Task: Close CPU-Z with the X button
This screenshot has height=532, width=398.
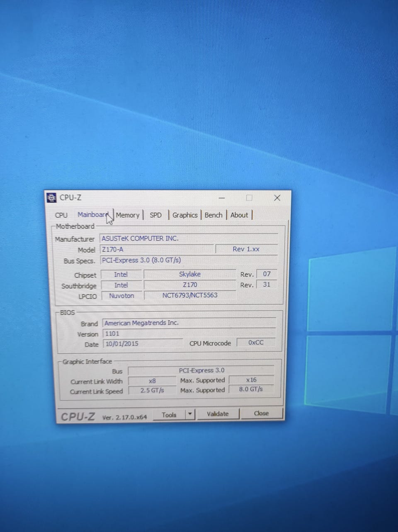Action: click(277, 198)
